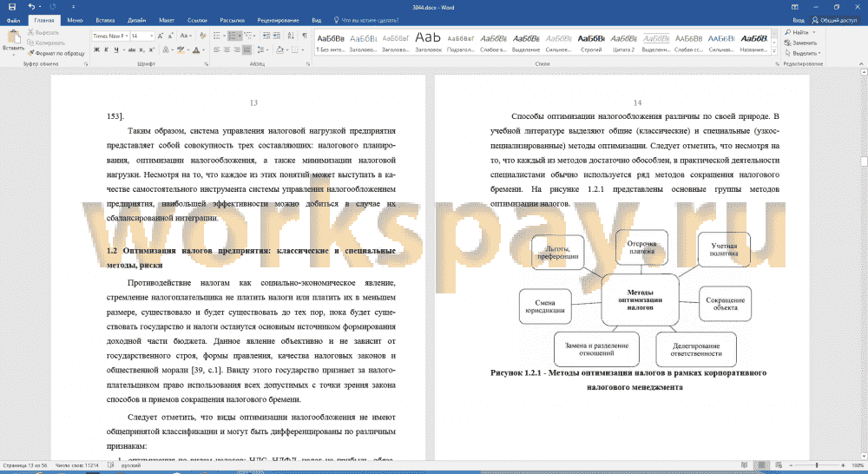Click the sort icon
Screen dimensions: 868x474
point(291,36)
